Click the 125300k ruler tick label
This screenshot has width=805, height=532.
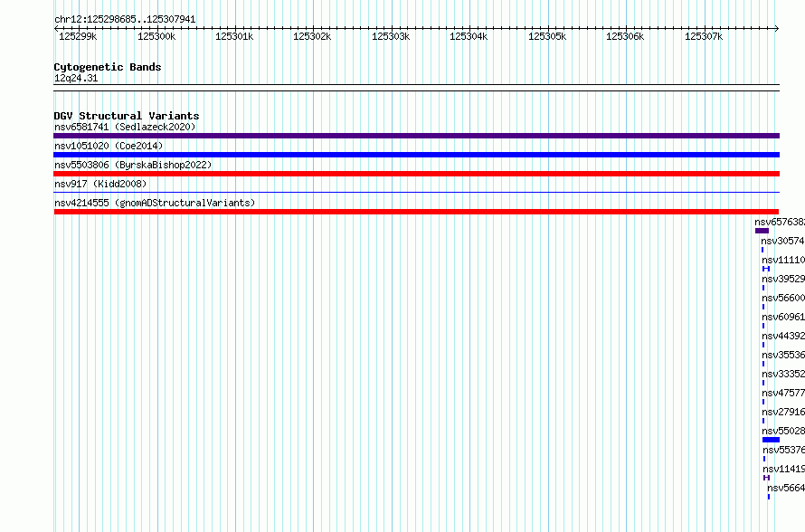tap(156, 36)
